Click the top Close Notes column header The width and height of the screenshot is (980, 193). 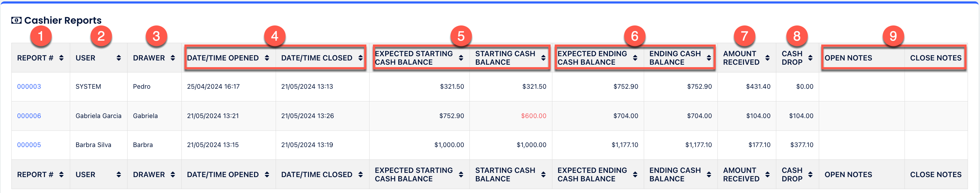[x=935, y=58]
